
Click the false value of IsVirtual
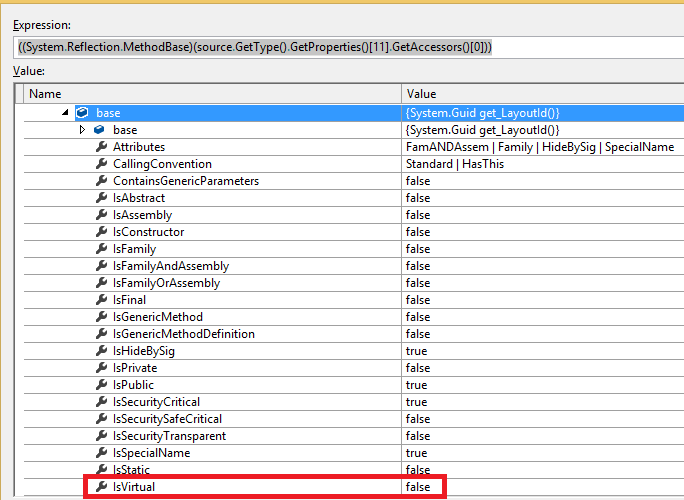coord(418,487)
